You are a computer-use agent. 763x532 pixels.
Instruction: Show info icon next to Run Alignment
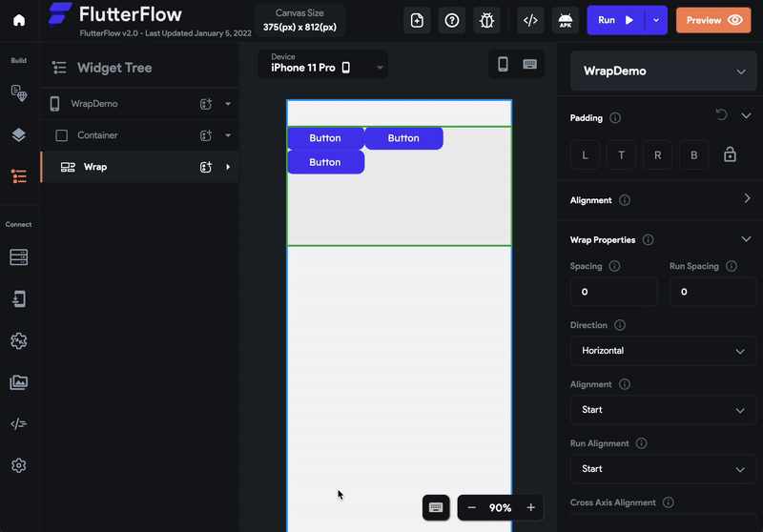[641, 443]
